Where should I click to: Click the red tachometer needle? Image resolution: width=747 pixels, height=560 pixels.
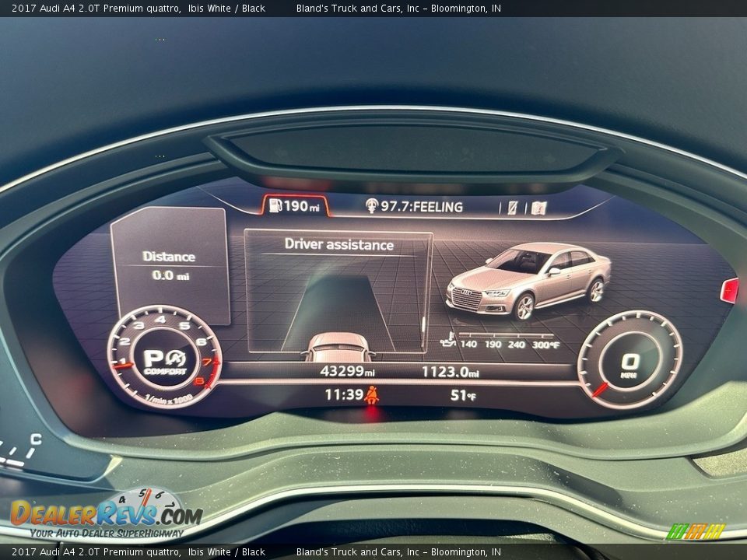[x=122, y=366]
